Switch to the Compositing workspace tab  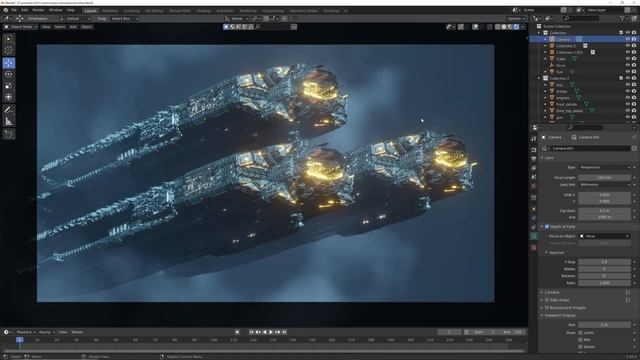pyautogui.click(x=273, y=11)
